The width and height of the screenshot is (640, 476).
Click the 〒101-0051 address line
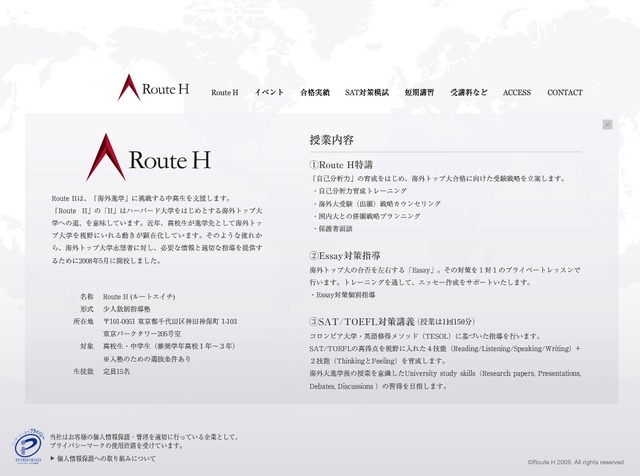coord(170,322)
